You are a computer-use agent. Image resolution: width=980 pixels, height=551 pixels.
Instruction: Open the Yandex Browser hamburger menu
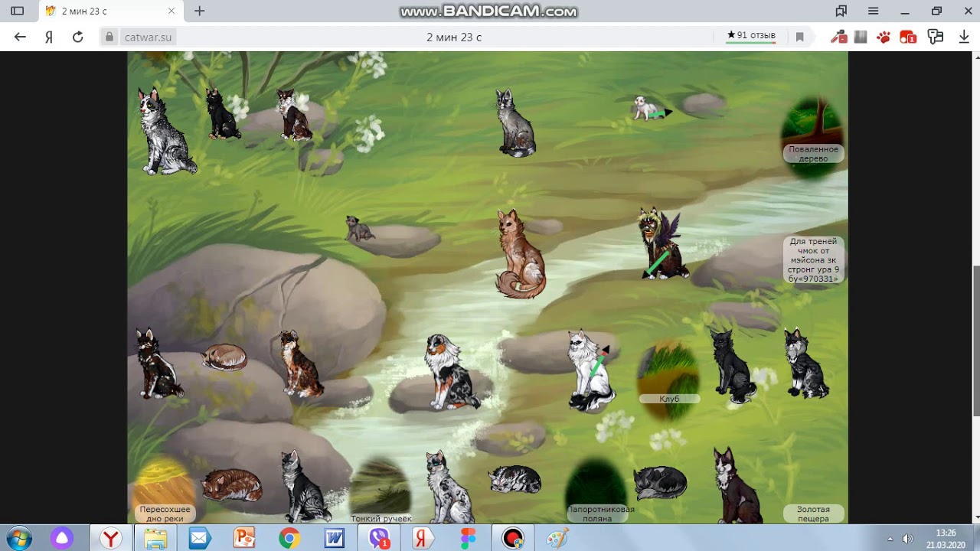coord(873,11)
